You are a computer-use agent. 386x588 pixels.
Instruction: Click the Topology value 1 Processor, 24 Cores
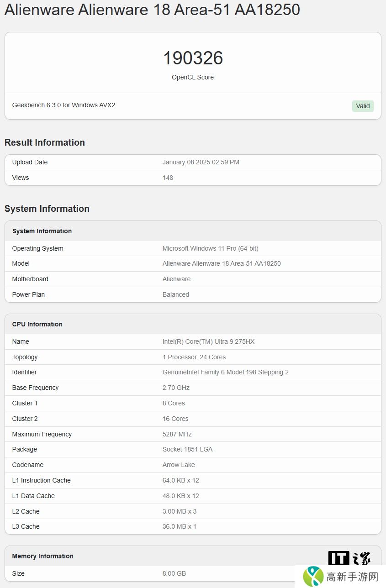pos(194,357)
